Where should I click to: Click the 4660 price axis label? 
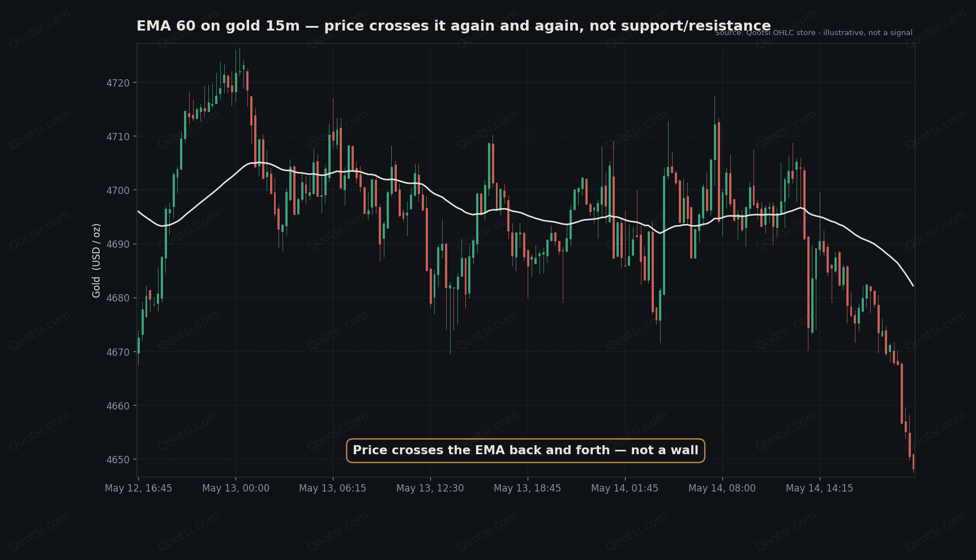[118, 406]
